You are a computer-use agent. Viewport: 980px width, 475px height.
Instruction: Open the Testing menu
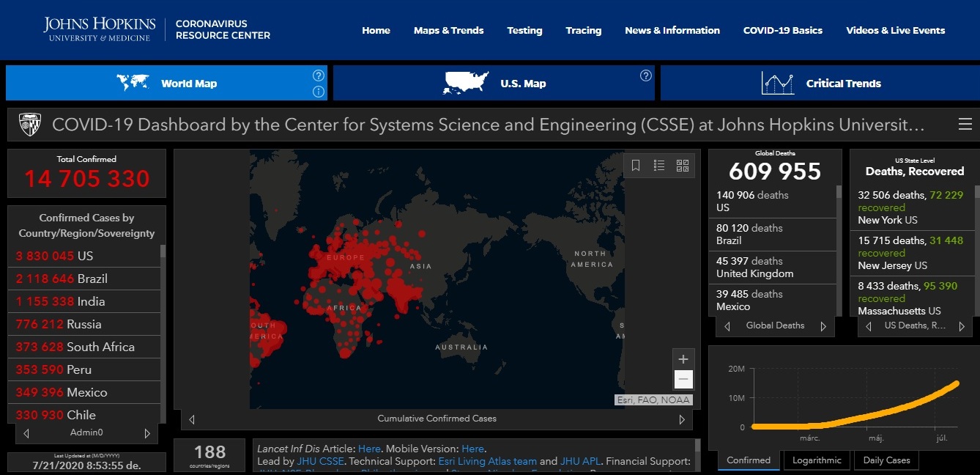tap(524, 30)
